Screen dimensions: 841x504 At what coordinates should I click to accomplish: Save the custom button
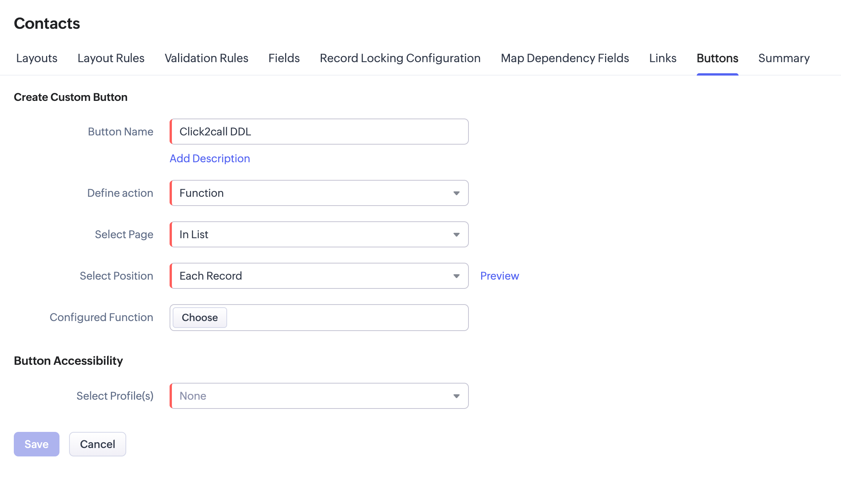(x=36, y=444)
